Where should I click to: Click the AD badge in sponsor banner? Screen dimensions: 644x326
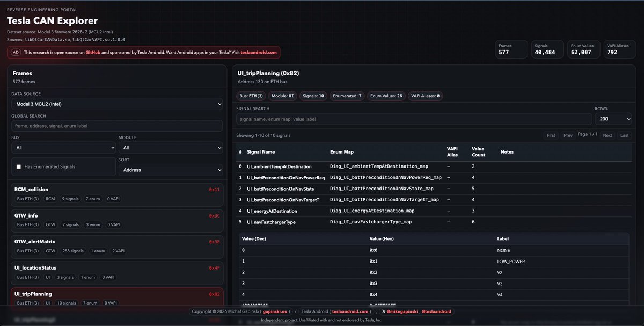point(16,52)
